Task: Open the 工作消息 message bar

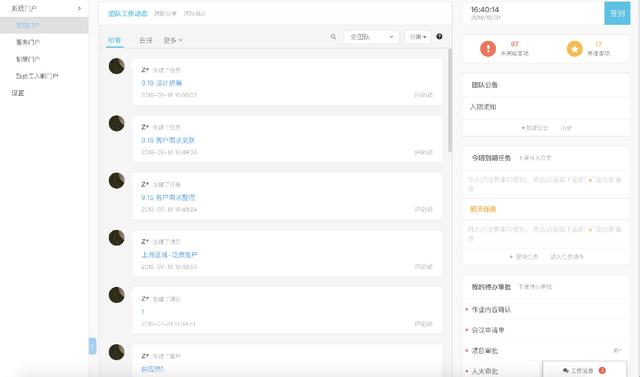Action: pyautogui.click(x=584, y=370)
